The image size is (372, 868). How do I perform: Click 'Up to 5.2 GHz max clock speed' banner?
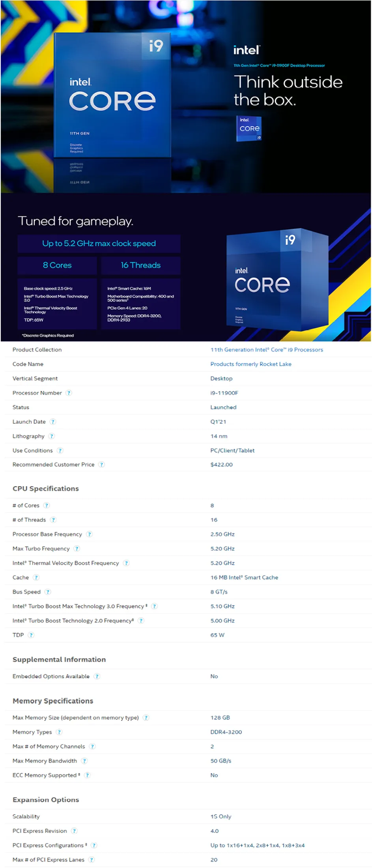[99, 243]
